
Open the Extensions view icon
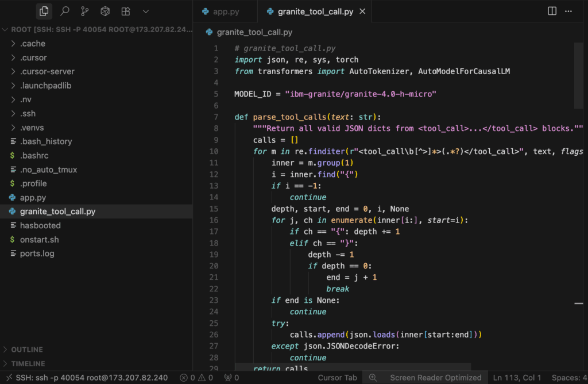[125, 11]
